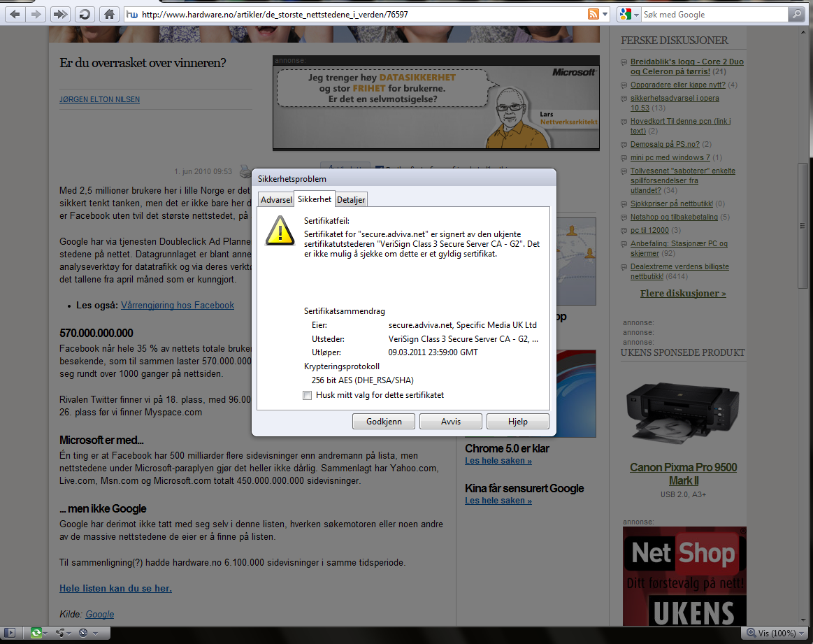Open 'Breidablik's logg - Core 2 Duo' discussion
813x644 pixels.
687,66
